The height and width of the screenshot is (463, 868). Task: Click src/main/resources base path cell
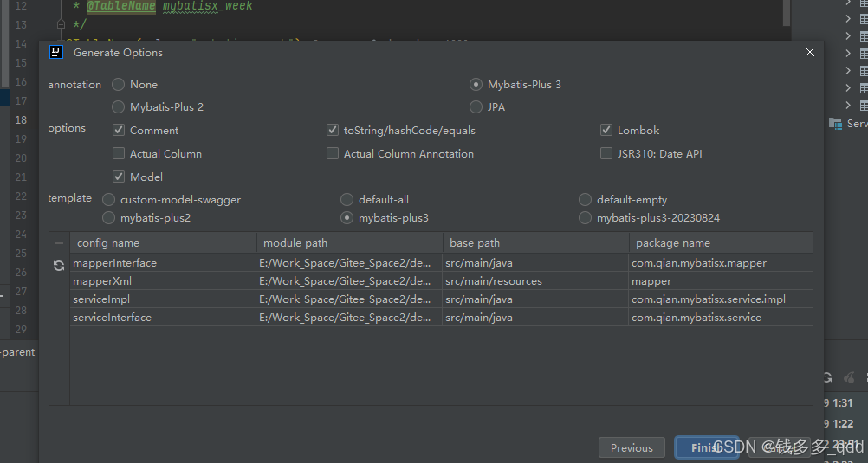pyautogui.click(x=536, y=281)
